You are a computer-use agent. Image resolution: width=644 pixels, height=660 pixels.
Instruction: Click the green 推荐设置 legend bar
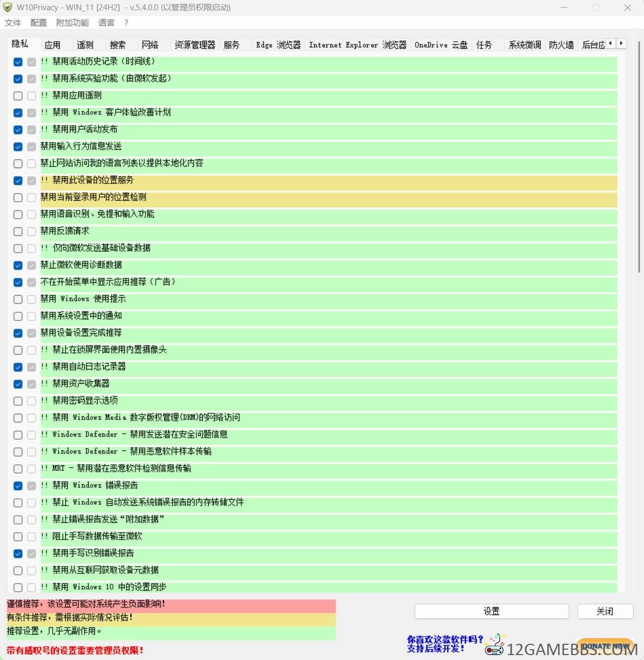point(171,633)
